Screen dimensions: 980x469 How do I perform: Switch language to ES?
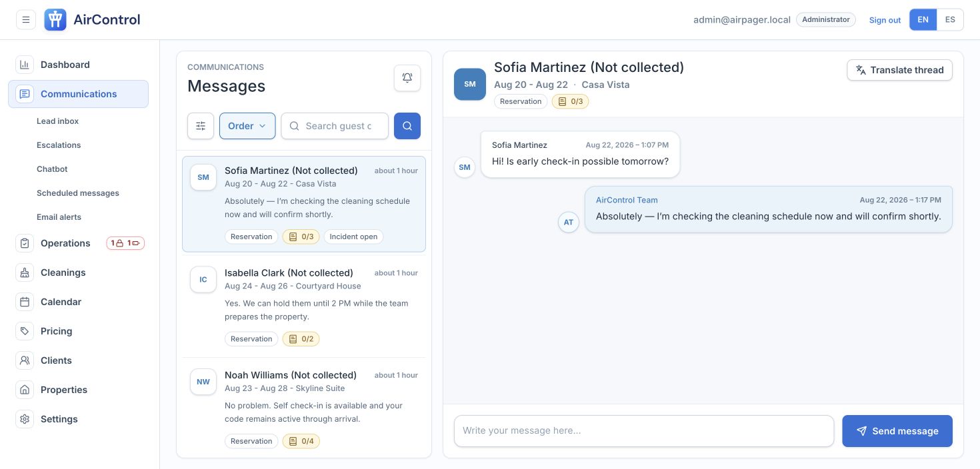pos(950,19)
